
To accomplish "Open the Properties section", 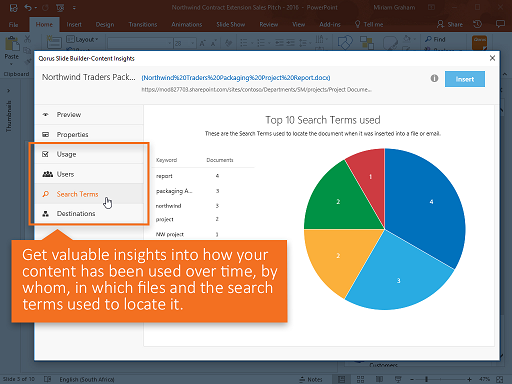I will (89, 134).
